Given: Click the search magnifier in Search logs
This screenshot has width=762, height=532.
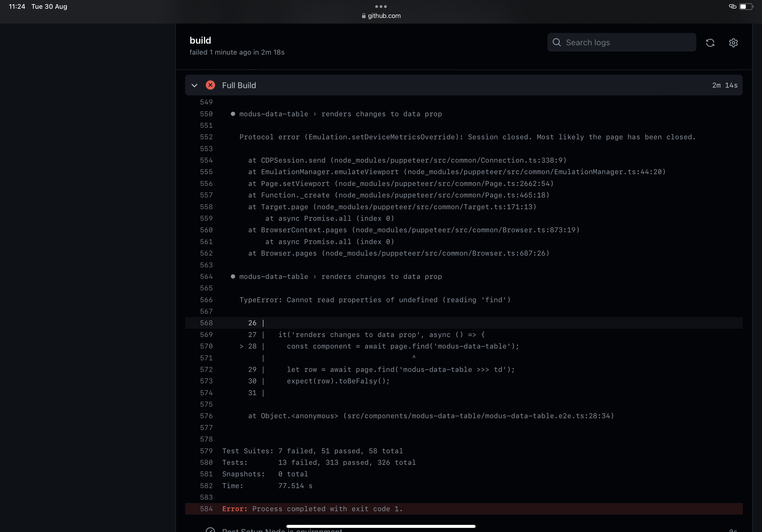Looking at the screenshot, I should click(557, 42).
